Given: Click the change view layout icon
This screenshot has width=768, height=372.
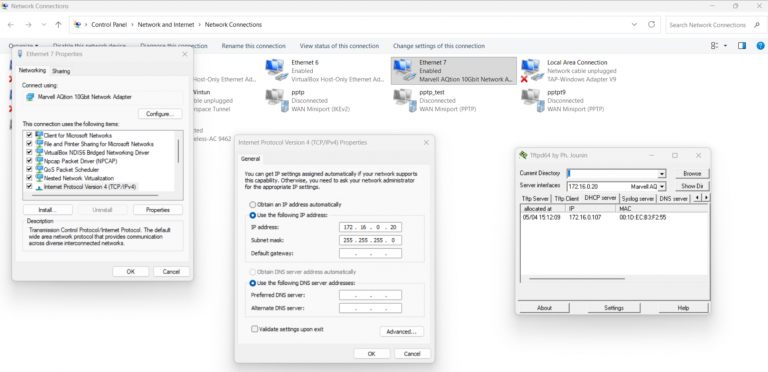Looking at the screenshot, I should [x=714, y=46].
